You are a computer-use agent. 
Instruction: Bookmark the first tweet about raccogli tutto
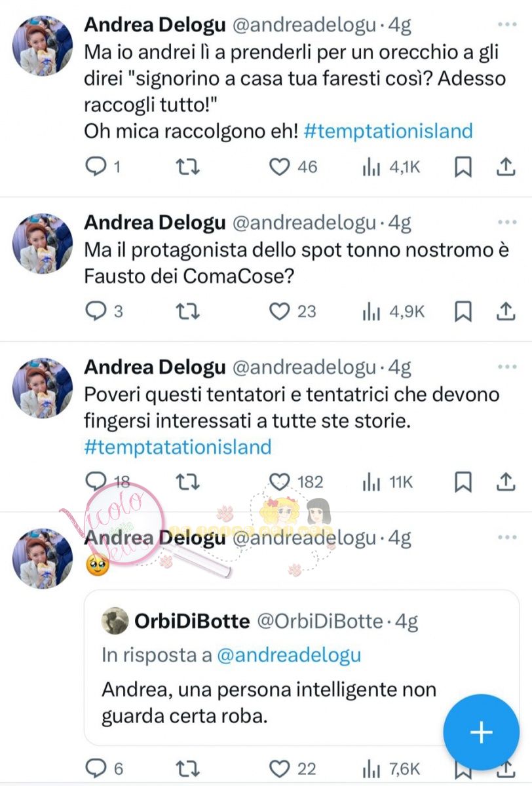click(463, 168)
